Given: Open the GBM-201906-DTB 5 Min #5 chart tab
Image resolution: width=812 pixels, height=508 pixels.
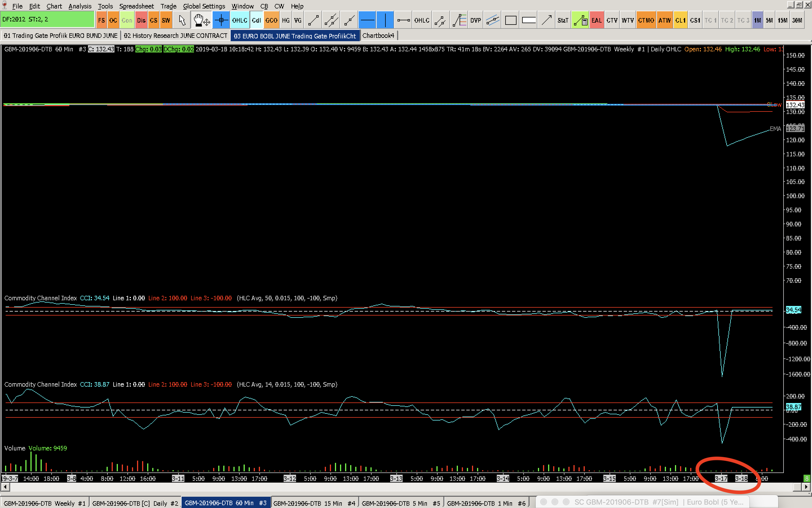Looking at the screenshot, I should click(x=401, y=503).
